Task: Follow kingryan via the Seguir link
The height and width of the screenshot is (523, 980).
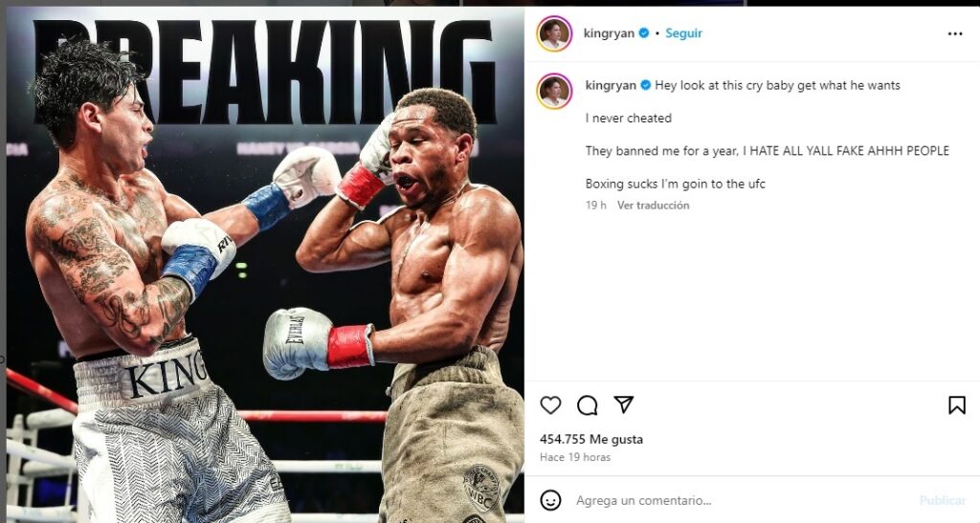Action: click(683, 33)
